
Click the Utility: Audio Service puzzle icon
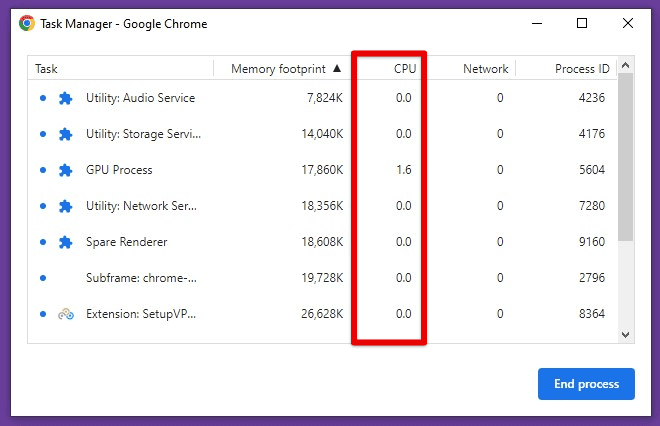65,98
